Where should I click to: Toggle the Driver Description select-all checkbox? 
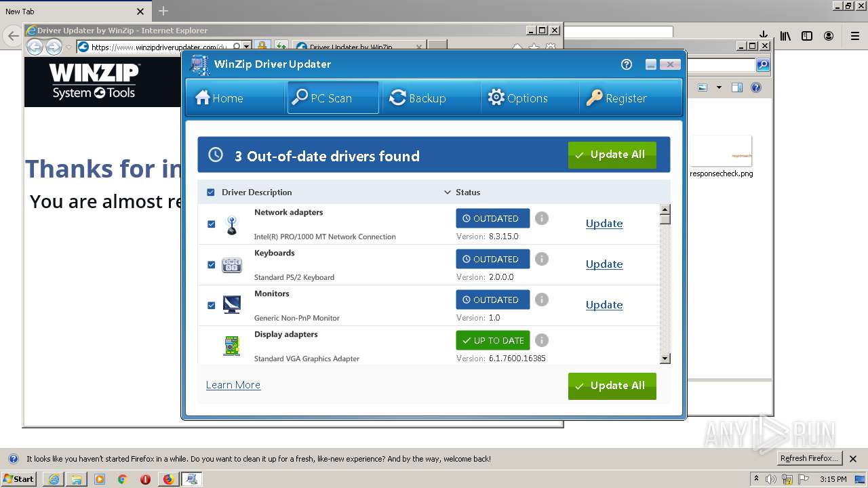211,192
